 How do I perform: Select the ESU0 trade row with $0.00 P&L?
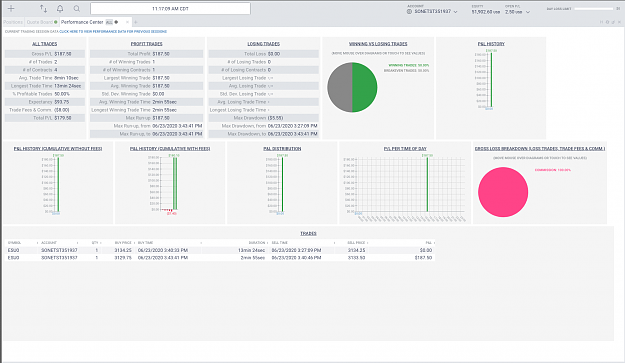pyautogui.click(x=220, y=250)
